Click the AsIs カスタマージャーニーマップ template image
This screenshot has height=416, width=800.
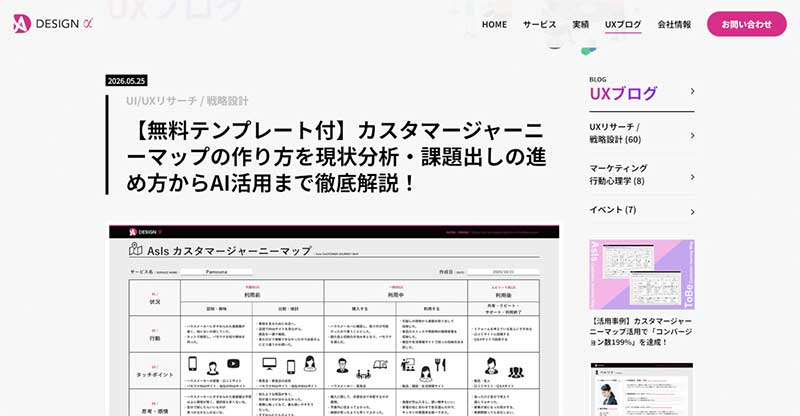(334, 320)
